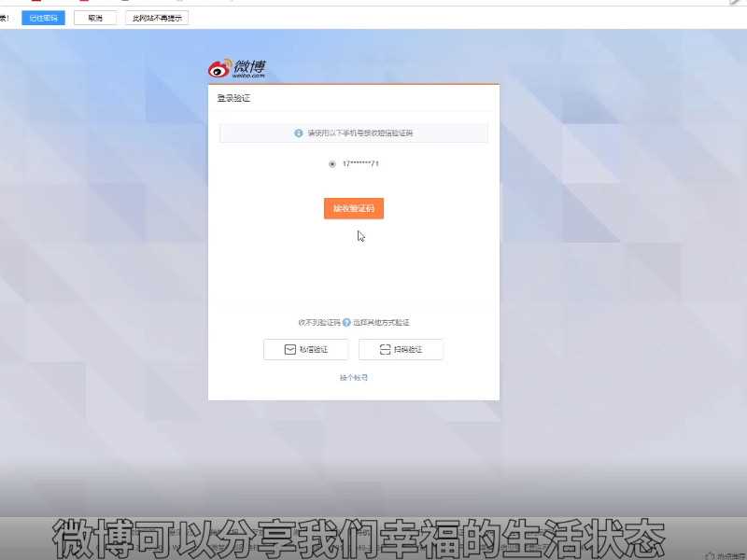The image size is (747, 560).
Task: Click the cursor arrow area below 接收验证码 button
Action: tap(360, 236)
